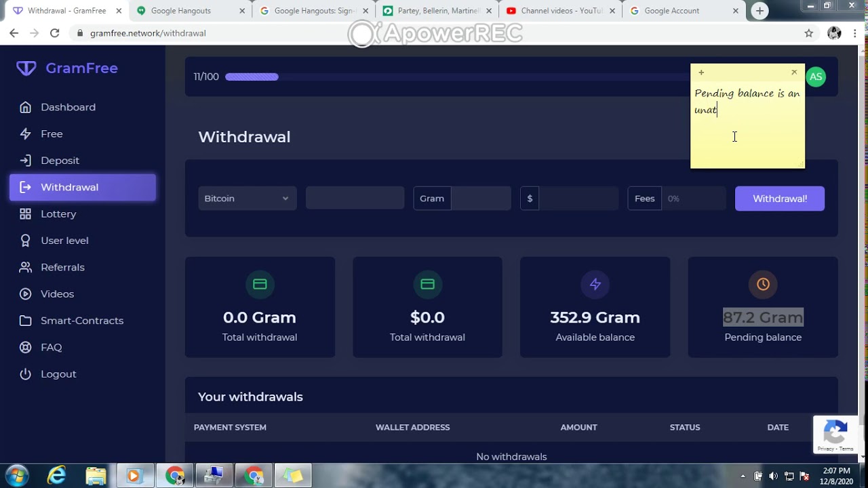Click the STATUS column header
The height and width of the screenshot is (488, 868).
point(685,427)
